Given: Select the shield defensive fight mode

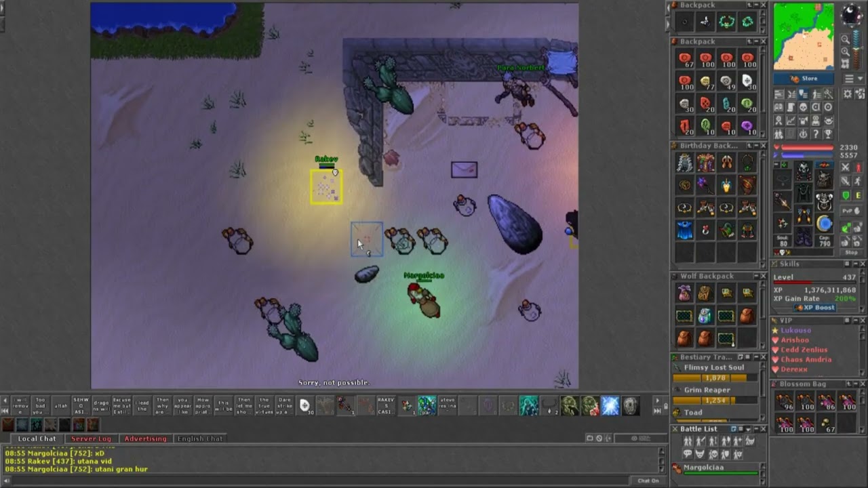Looking at the screenshot, I should coord(846,195).
